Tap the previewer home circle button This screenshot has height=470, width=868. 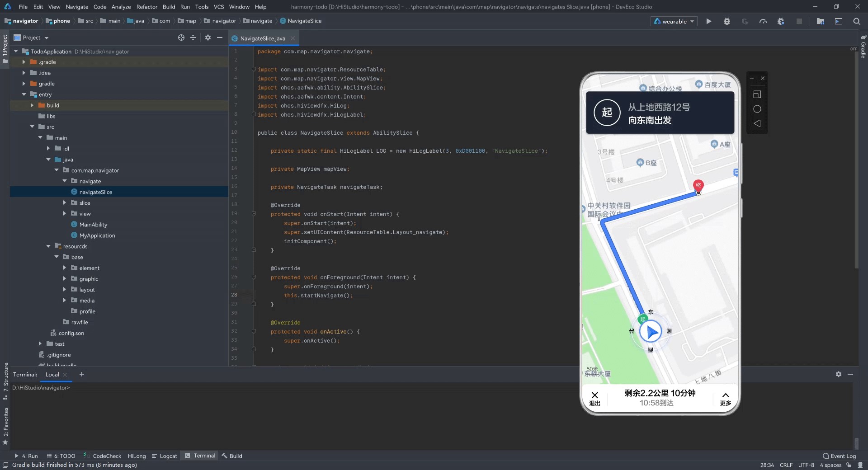[x=757, y=109]
